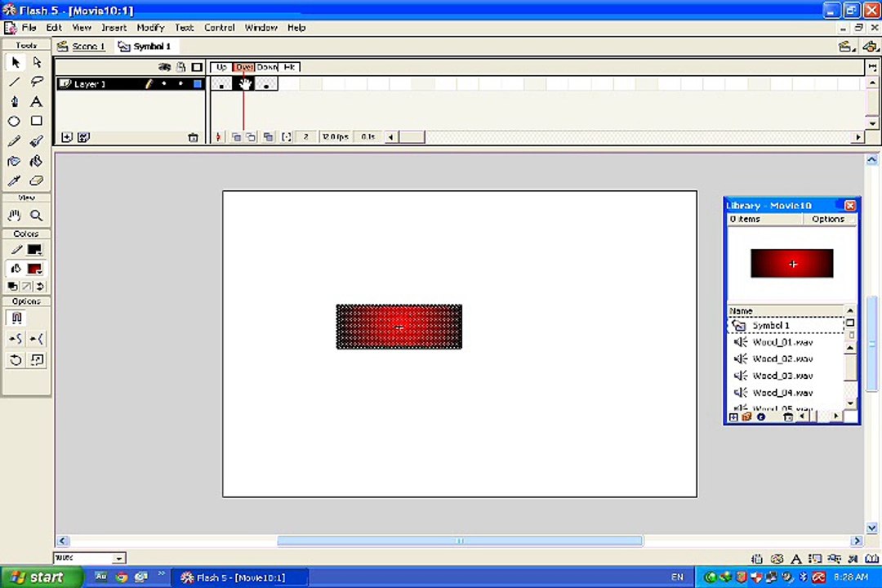
Task: Open Modify Onion Markers menu
Action: pyautogui.click(x=287, y=136)
